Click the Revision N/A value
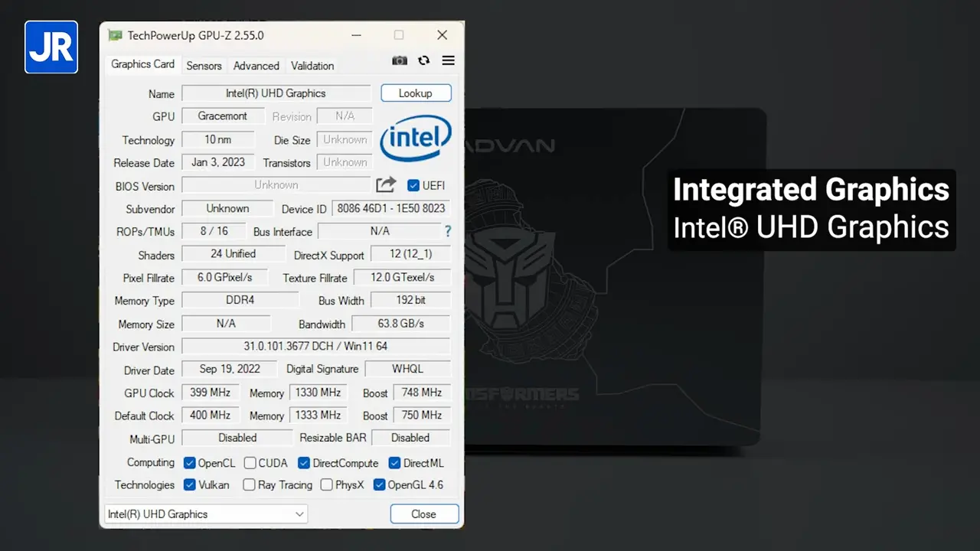The width and height of the screenshot is (980, 551). pyautogui.click(x=345, y=116)
